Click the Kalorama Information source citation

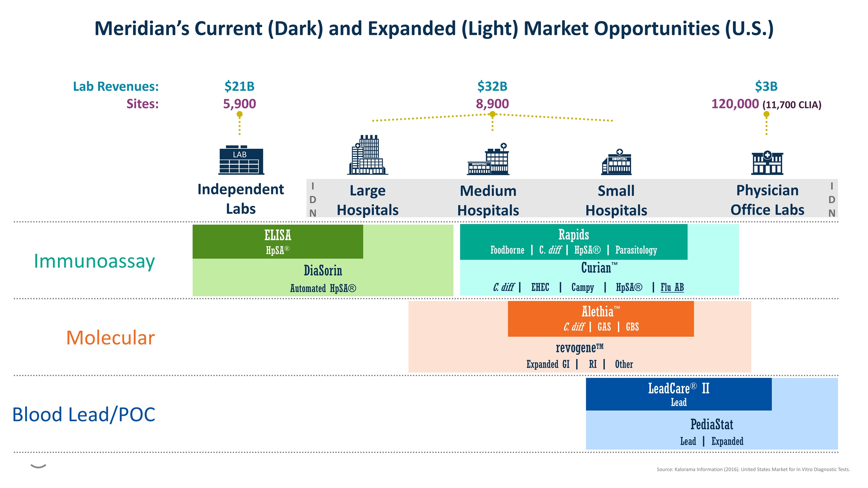[x=753, y=470]
